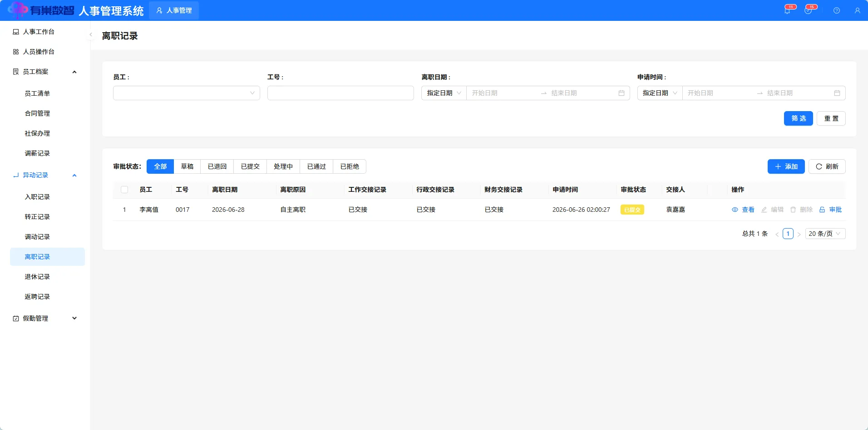Click 离职日期 结束日期 field

(x=582, y=93)
